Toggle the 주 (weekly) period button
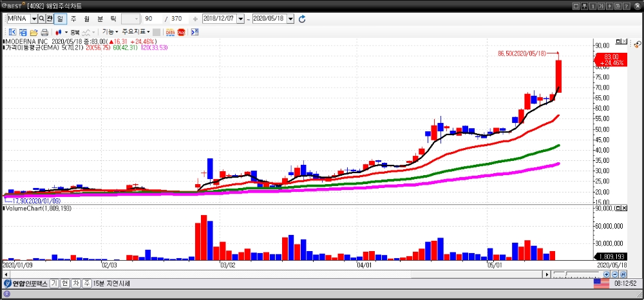This screenshot has height=300, width=644. pos(73,19)
